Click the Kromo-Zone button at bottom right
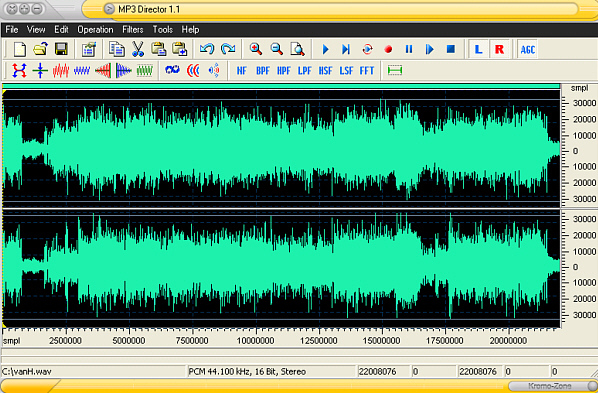 click(x=550, y=386)
